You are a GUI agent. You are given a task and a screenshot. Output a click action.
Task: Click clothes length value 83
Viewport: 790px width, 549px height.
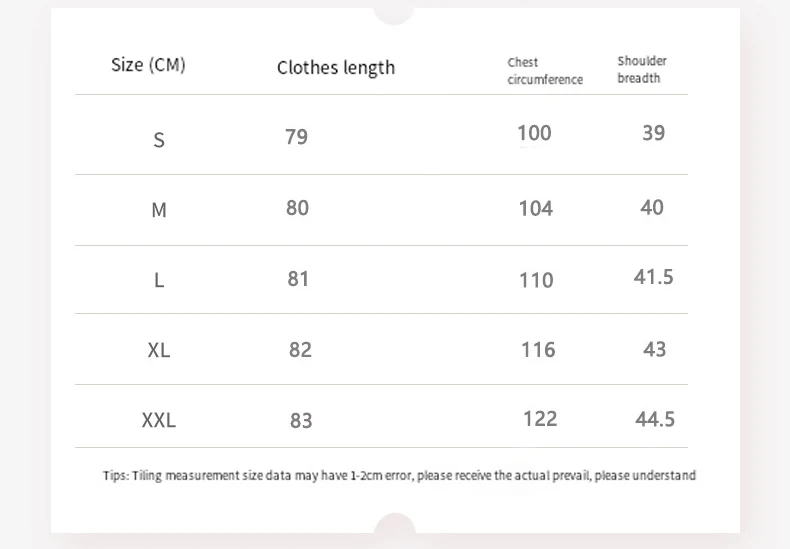[301, 421]
